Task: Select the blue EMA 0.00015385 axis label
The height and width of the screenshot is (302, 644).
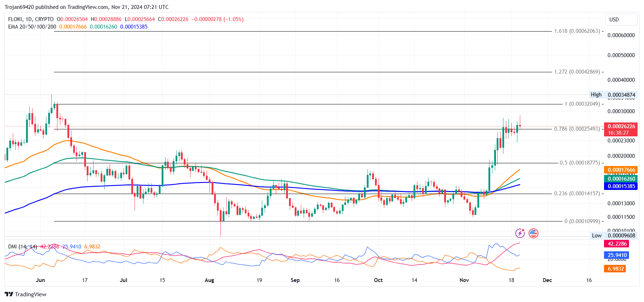Action: click(x=621, y=186)
